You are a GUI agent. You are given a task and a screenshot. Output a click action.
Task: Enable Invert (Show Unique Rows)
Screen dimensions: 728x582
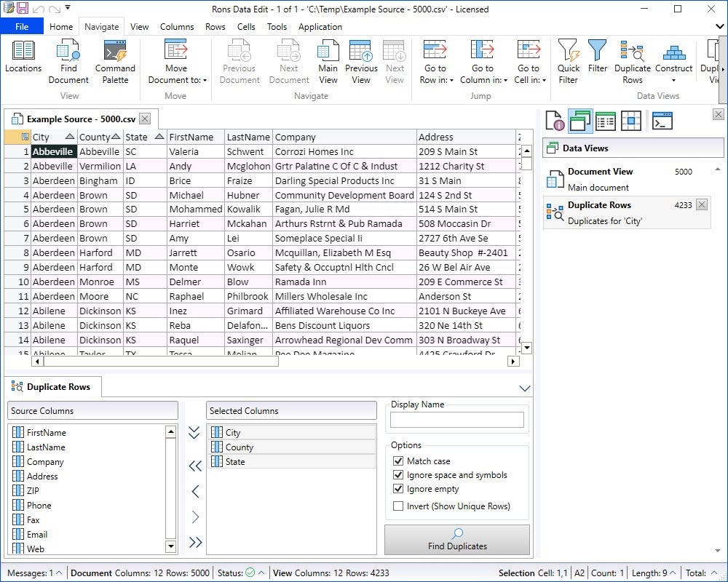(398, 506)
